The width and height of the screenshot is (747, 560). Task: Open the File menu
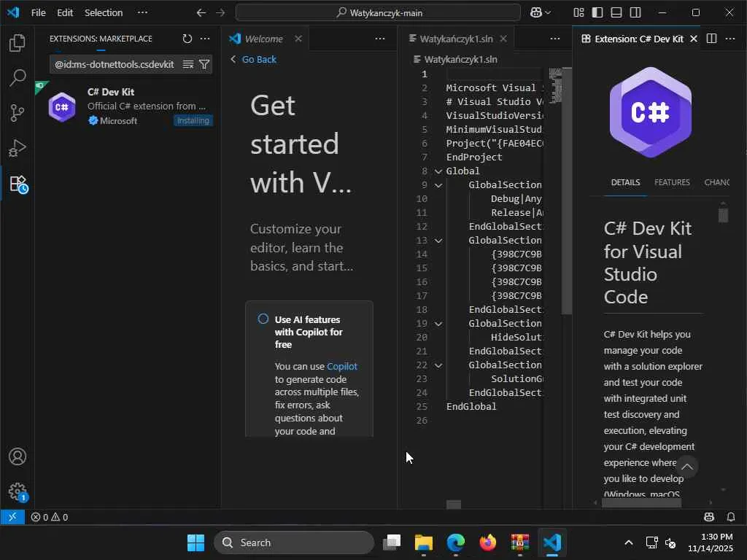tap(38, 13)
